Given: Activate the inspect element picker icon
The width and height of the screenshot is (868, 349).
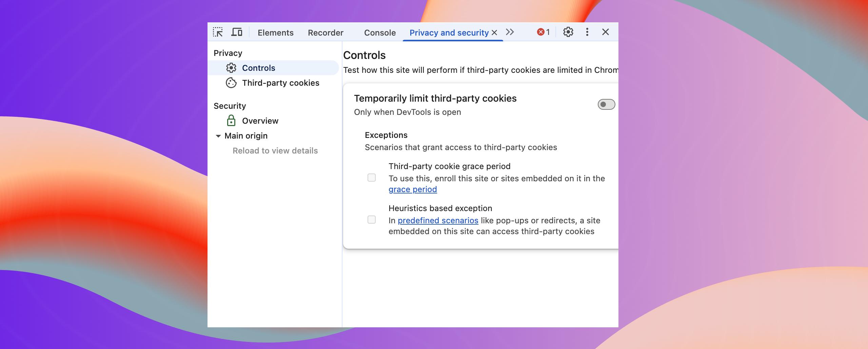Looking at the screenshot, I should coord(218,32).
